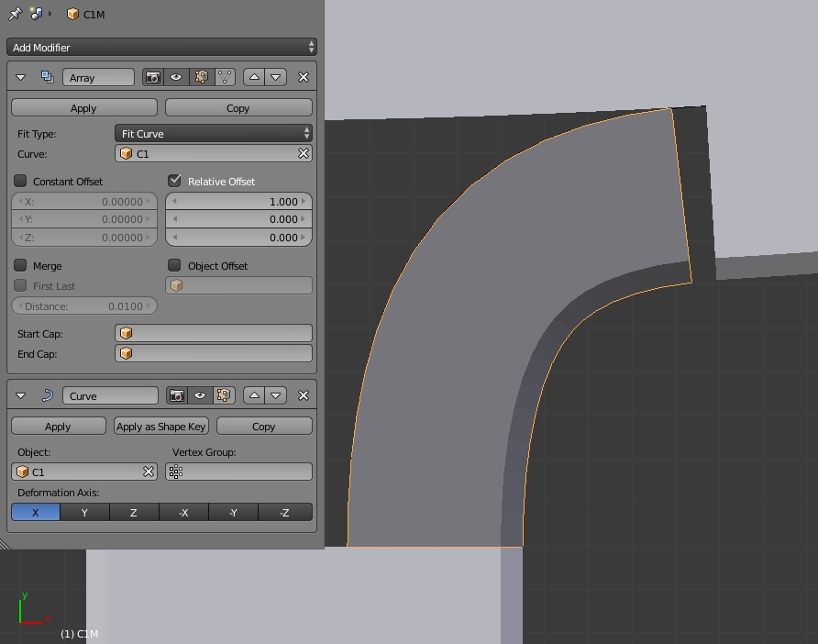The width and height of the screenshot is (818, 644).
Task: Toggle render camera icon on Curve modifier
Action: click(176, 395)
